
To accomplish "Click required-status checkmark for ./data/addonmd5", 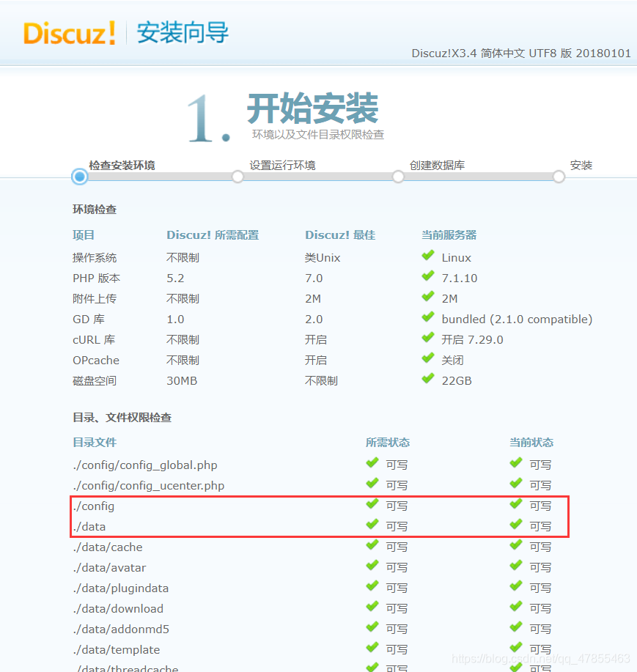I will coord(372,627).
